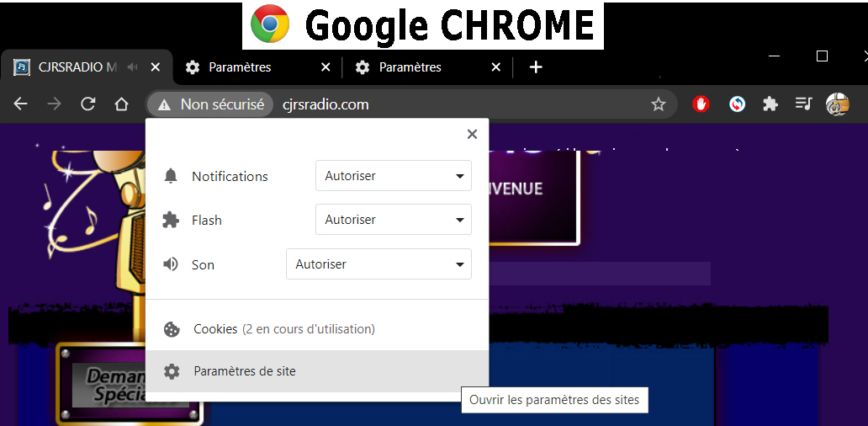Switch to the second Paramètres tab
Screen dimensions: 868x426
pyautogui.click(x=428, y=67)
